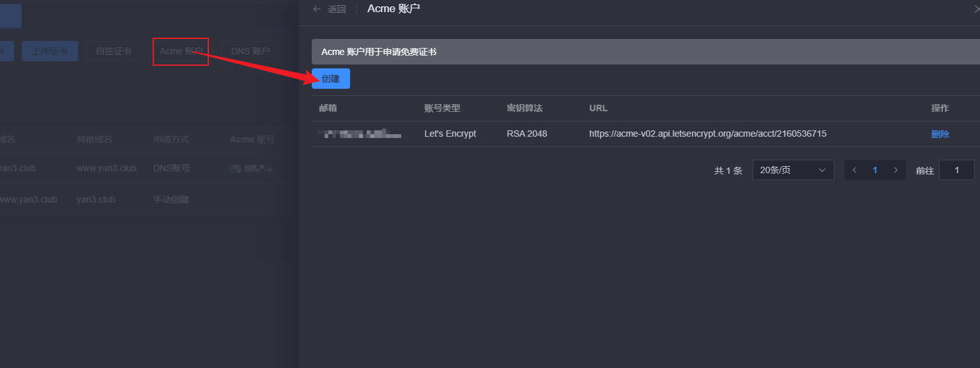The image size is (980, 368).
Task: Go to the previous page arrow
Action: (855, 170)
